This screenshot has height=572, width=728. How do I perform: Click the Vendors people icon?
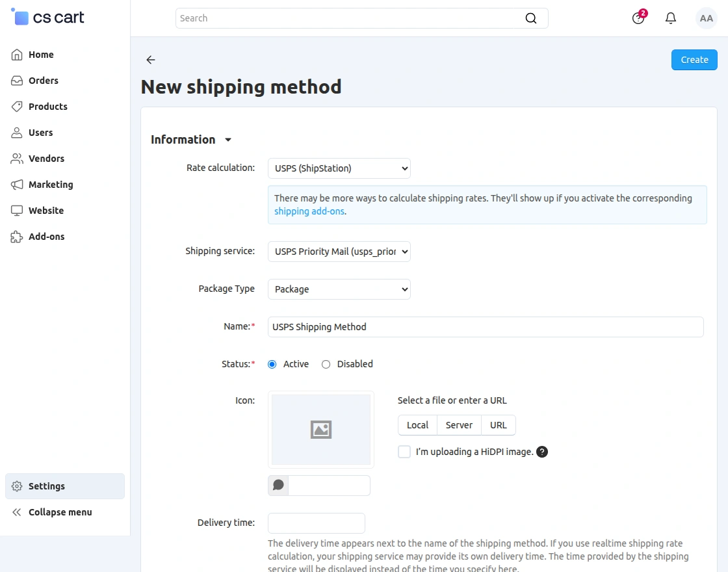(x=17, y=159)
